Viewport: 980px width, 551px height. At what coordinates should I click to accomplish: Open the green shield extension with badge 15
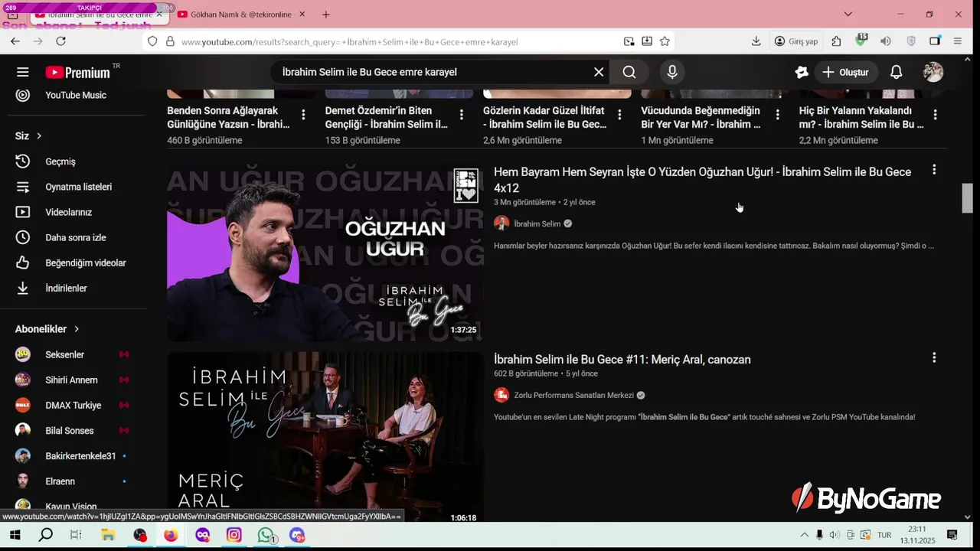(x=861, y=41)
